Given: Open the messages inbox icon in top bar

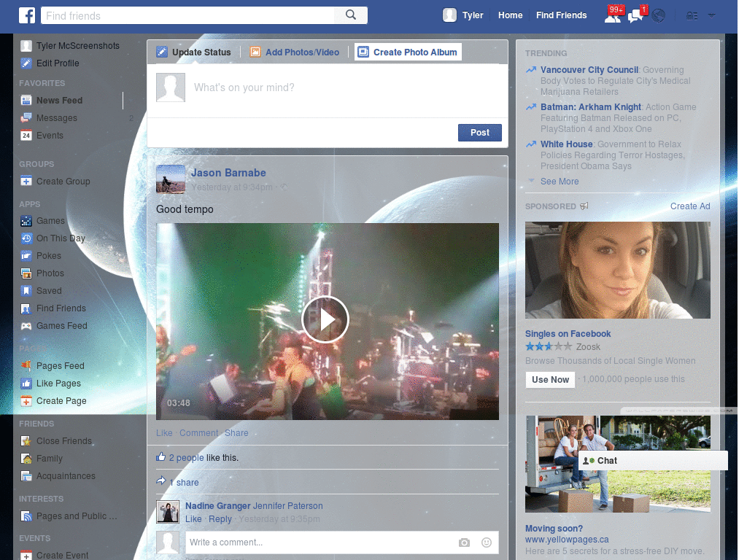Looking at the screenshot, I should (636, 16).
